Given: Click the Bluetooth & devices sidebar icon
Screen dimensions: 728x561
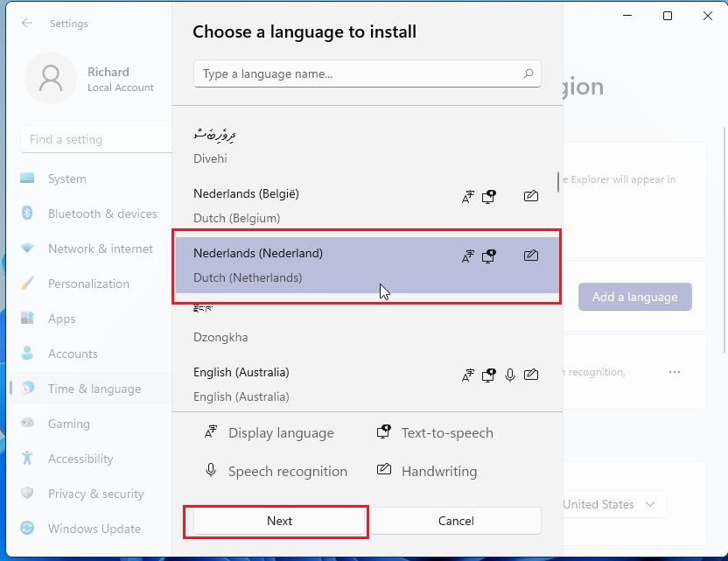Looking at the screenshot, I should coord(27,214).
